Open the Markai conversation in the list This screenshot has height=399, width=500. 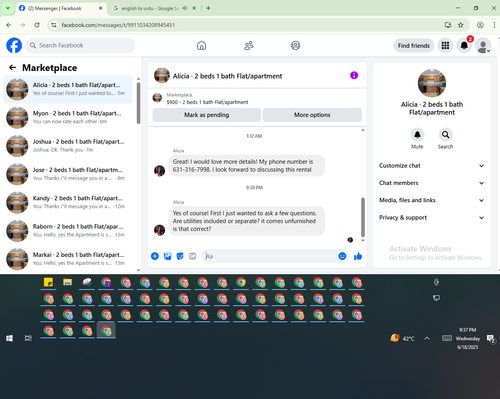pyautogui.click(x=68, y=259)
